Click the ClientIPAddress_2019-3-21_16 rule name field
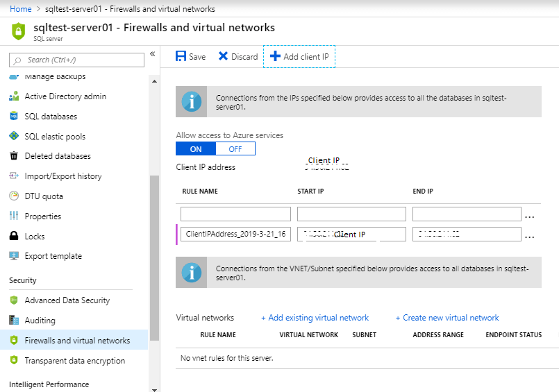 [235, 234]
